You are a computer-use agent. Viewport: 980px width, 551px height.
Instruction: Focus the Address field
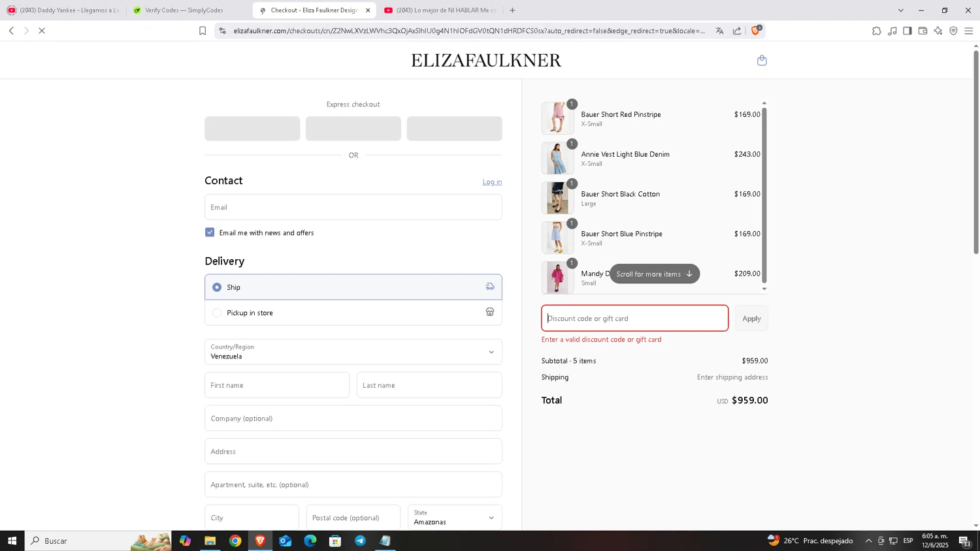pyautogui.click(x=353, y=452)
